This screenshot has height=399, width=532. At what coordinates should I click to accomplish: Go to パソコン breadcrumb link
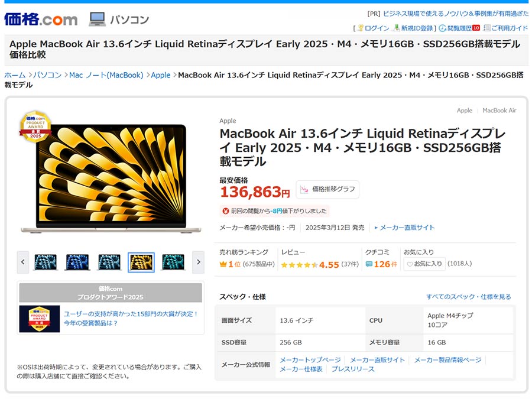47,75
